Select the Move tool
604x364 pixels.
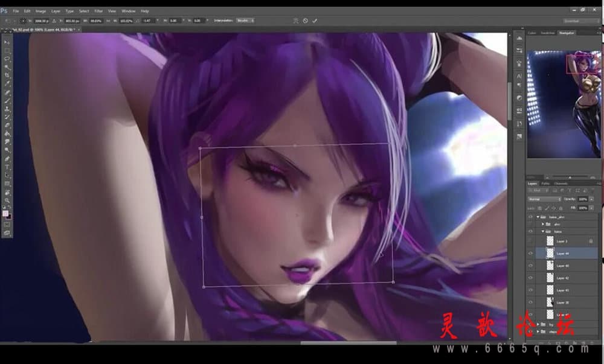point(7,42)
